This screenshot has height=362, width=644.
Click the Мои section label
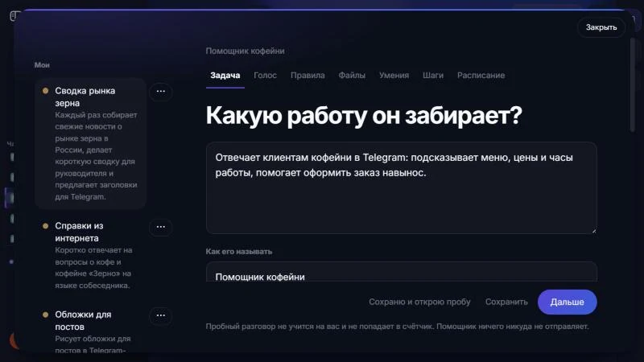click(42, 65)
